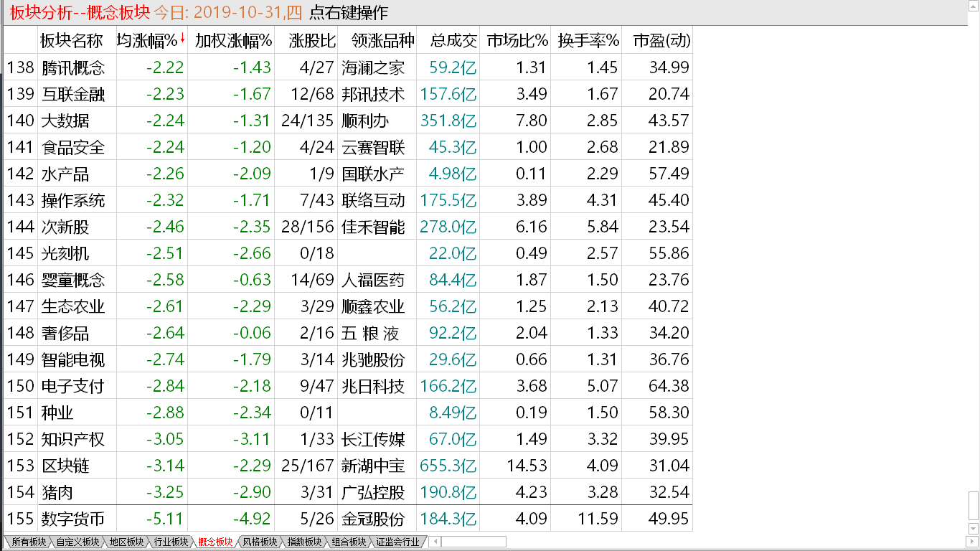The width and height of the screenshot is (980, 551).
Task: Click market ratio value 14.53
Action: [x=527, y=466]
